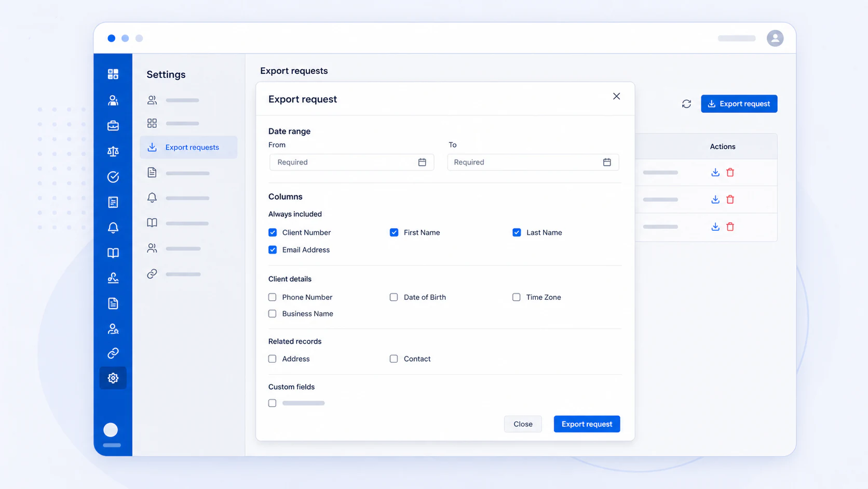Focus the From date input field

coord(351,162)
